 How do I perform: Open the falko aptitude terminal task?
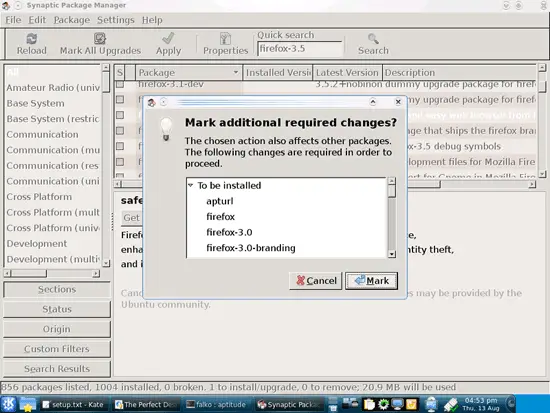pyautogui.click(x=215, y=405)
